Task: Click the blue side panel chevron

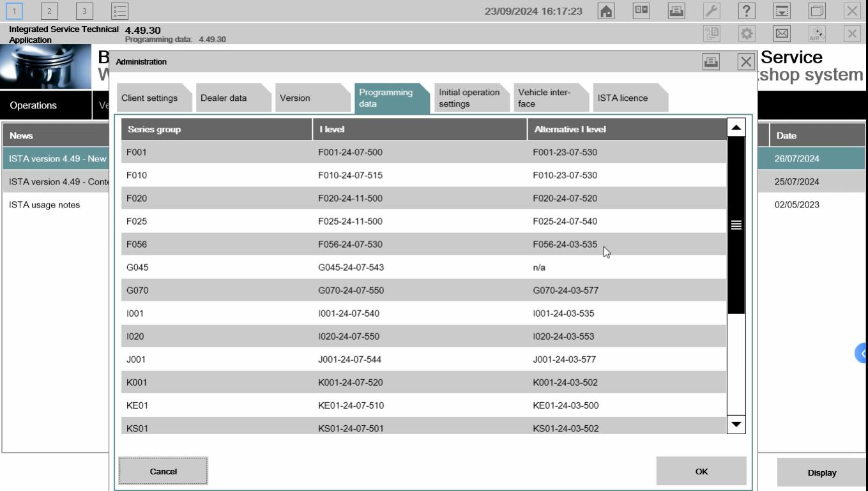Action: tap(862, 353)
